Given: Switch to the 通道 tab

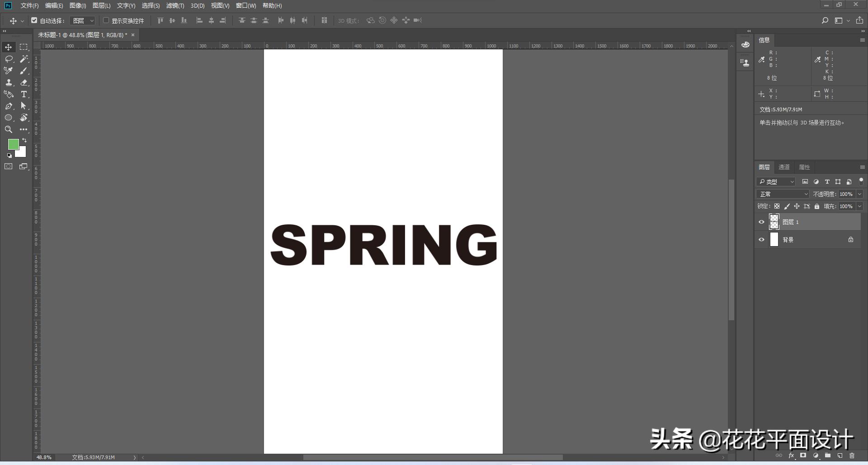Looking at the screenshot, I should coord(784,167).
